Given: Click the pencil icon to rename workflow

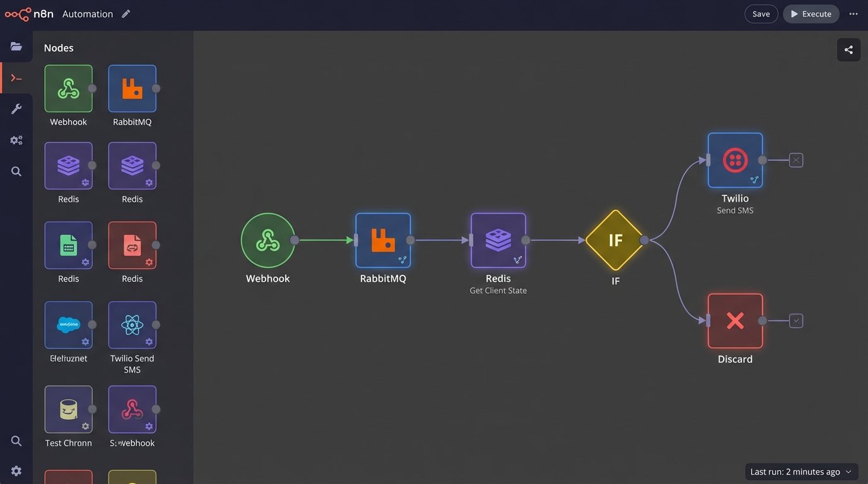Looking at the screenshot, I should pos(126,14).
